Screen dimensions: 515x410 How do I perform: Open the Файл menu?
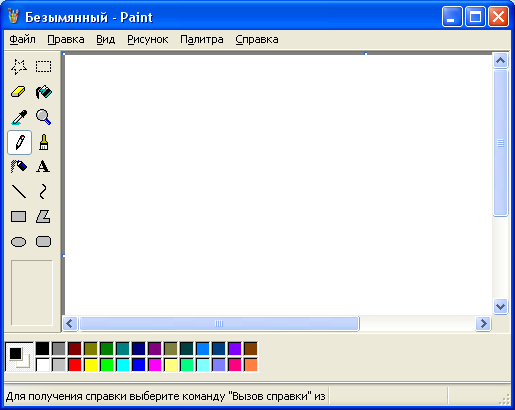[22, 39]
